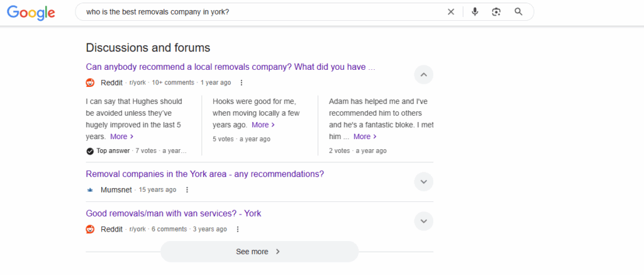
Task: Open 'Good removals/man with van services' link
Action: click(174, 213)
